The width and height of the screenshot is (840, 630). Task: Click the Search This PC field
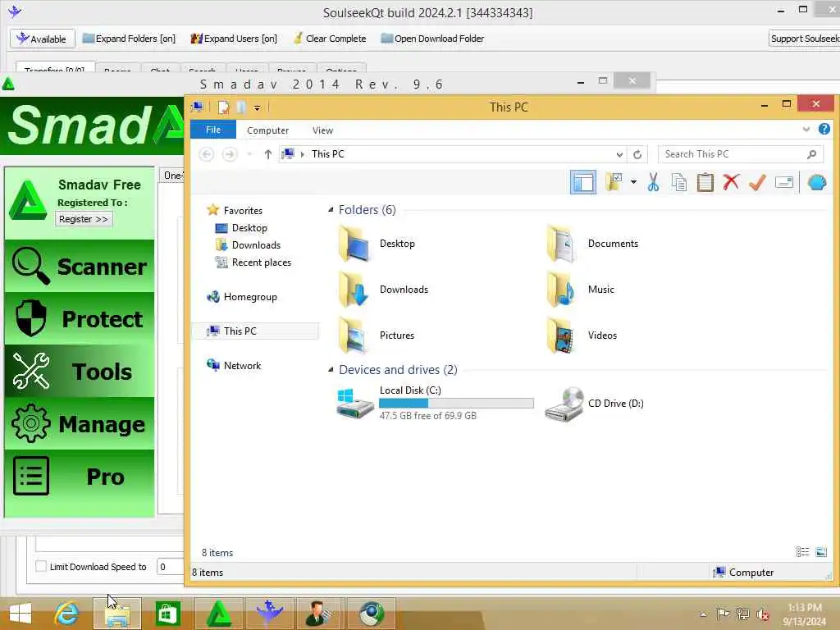[x=741, y=154]
